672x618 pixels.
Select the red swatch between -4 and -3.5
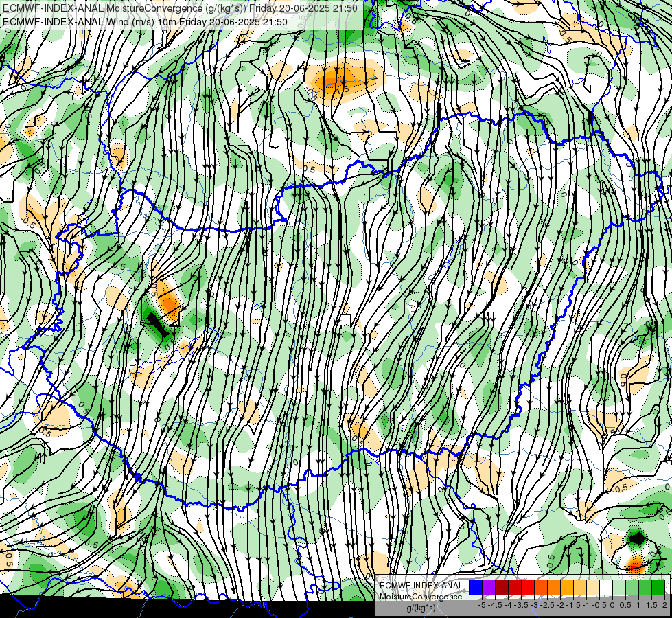(x=515, y=588)
